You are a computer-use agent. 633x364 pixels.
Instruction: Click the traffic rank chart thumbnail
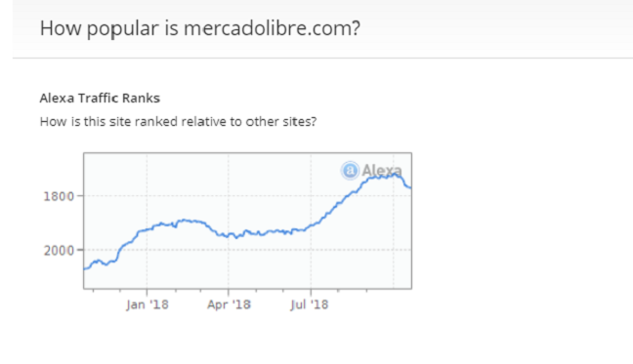tap(247, 221)
